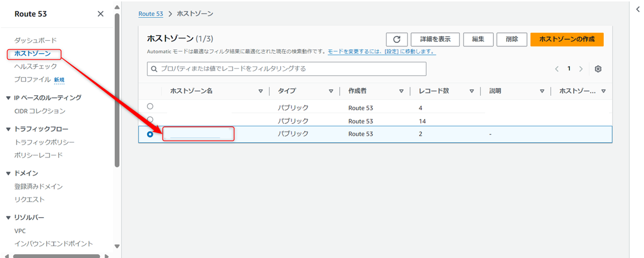Open インバウンドエンドポイント in sidebar
The height and width of the screenshot is (258, 644).
coord(54,243)
